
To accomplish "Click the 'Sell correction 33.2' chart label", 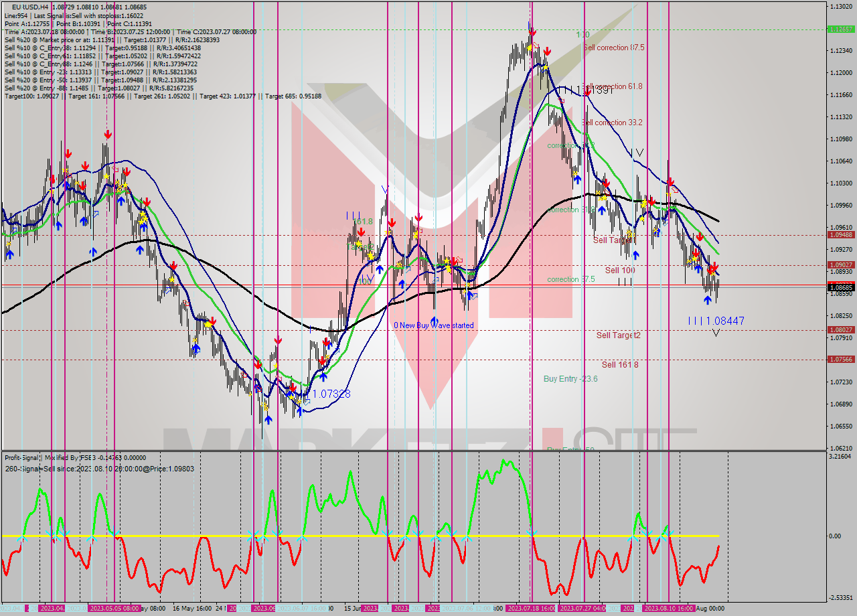I will click(x=612, y=123).
